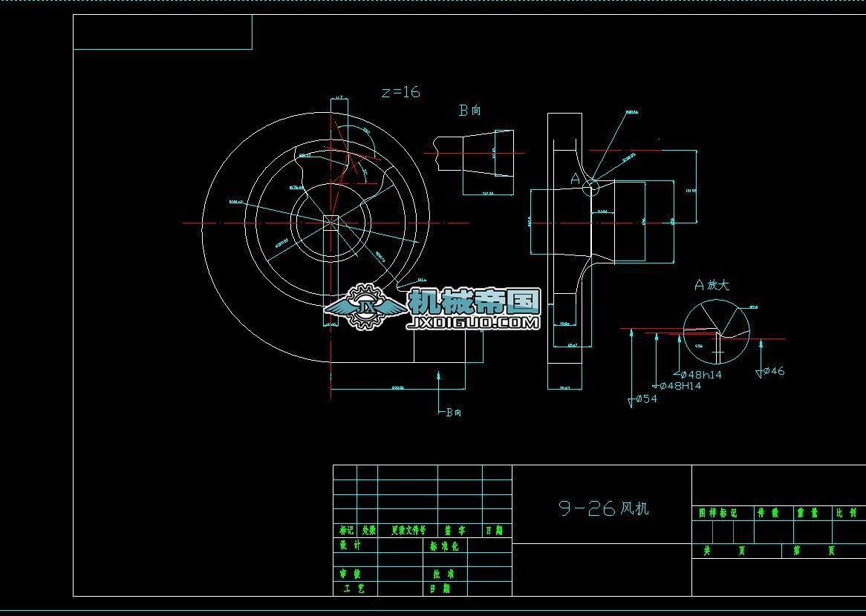Click the Ø46 dimension annotation

tap(772, 371)
